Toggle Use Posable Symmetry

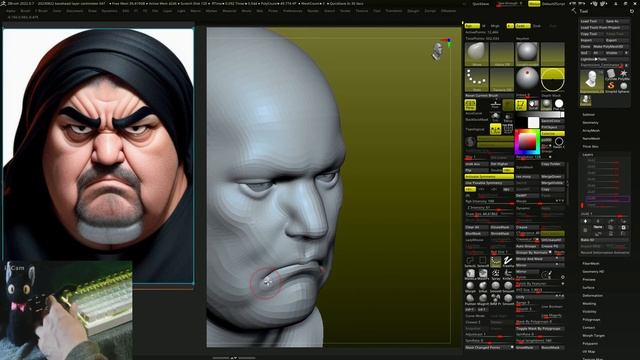(489, 183)
